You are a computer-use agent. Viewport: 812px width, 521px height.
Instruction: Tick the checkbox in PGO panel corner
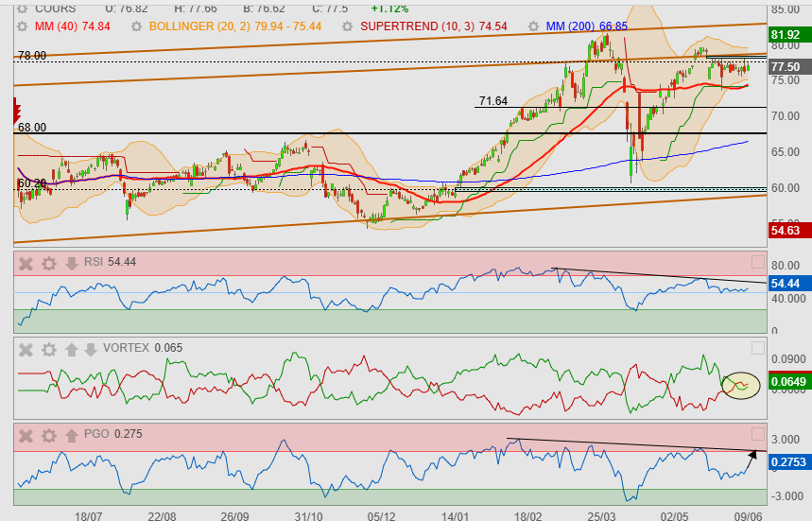[x=757, y=434]
